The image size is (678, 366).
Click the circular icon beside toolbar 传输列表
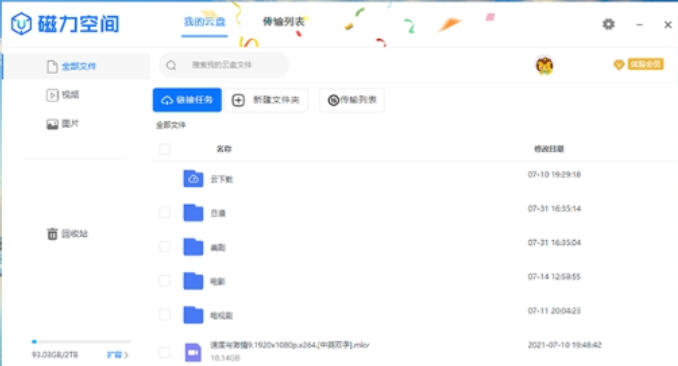[333, 100]
